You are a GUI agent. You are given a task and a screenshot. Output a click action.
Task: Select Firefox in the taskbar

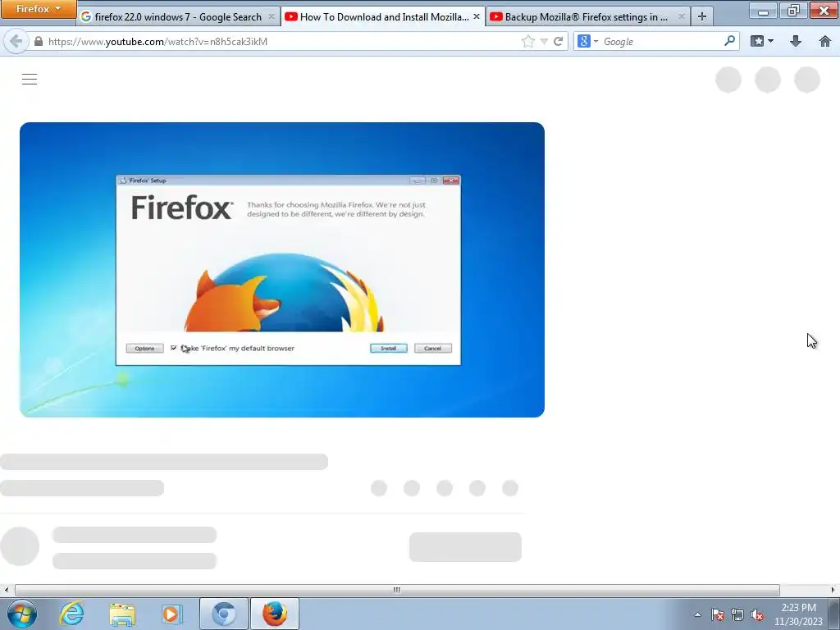pyautogui.click(x=274, y=614)
